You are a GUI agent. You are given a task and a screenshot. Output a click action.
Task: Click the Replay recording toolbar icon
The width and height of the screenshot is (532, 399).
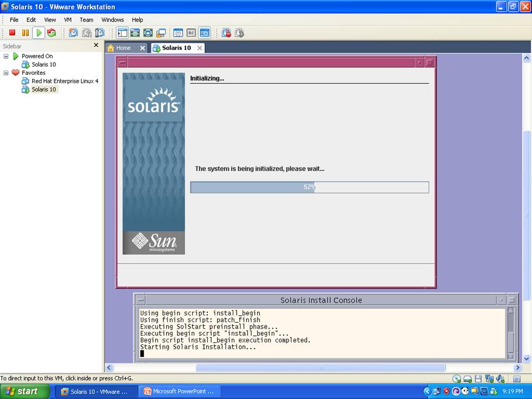coord(239,33)
